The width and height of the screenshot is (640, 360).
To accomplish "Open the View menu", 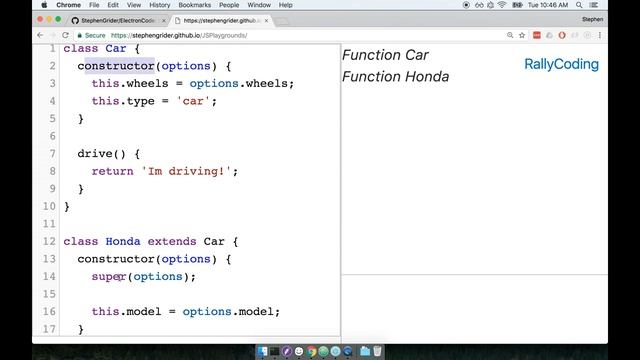I will tap(133, 5).
